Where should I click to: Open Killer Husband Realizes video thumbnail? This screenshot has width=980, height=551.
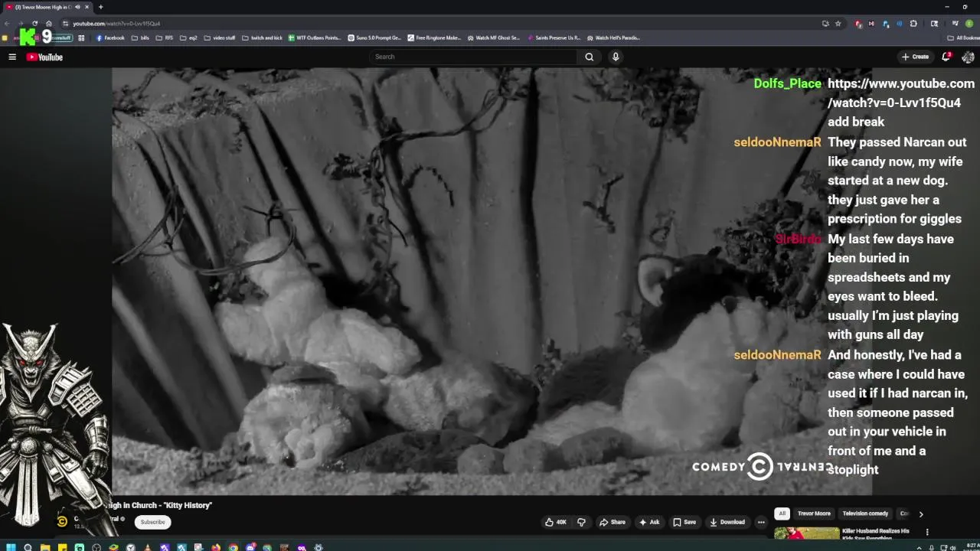(806, 533)
